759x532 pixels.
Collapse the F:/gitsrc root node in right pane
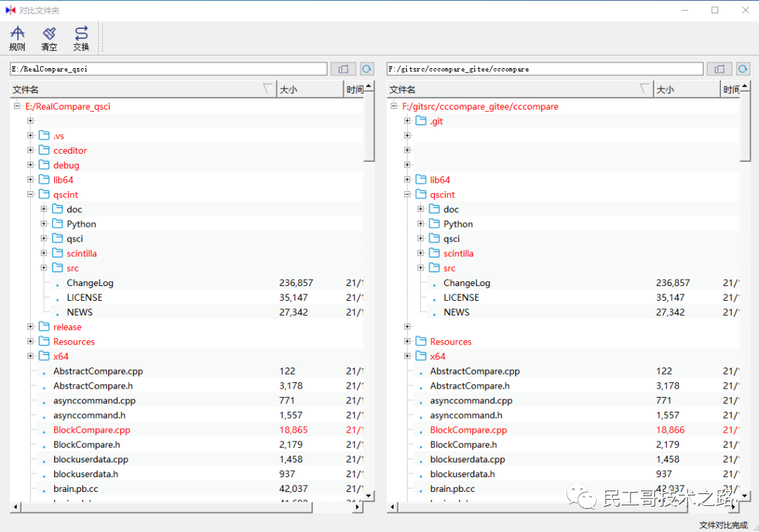pyautogui.click(x=394, y=106)
